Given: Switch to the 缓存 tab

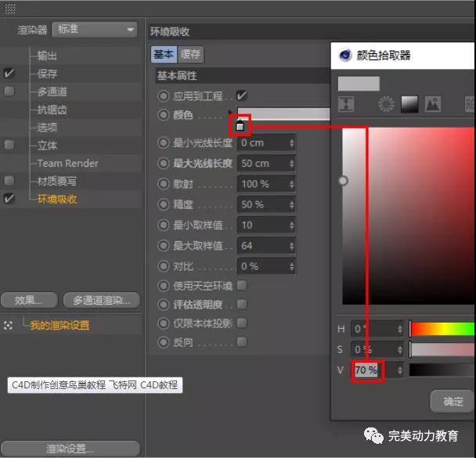Looking at the screenshot, I should pos(190,54).
